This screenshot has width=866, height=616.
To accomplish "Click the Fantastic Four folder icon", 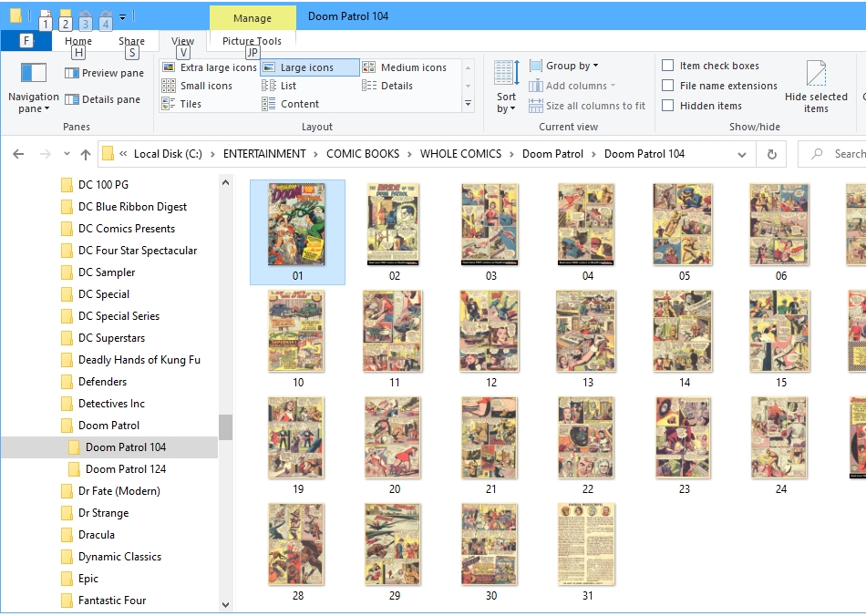I will 67,601.
